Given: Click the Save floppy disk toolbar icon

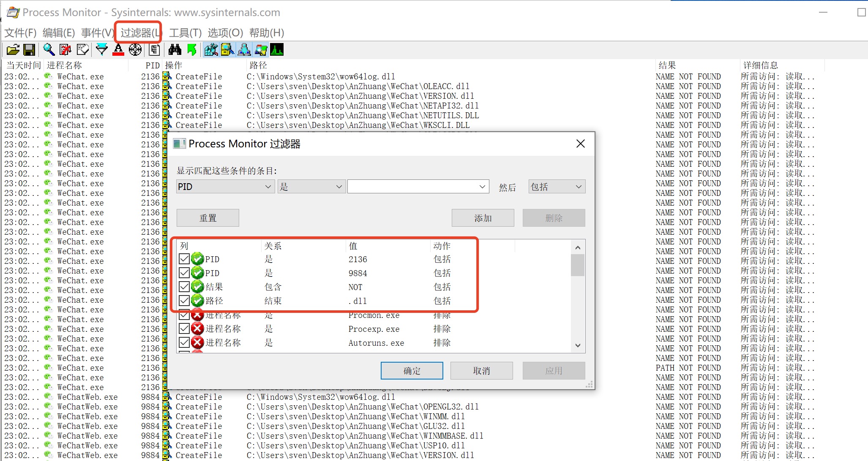Looking at the screenshot, I should click(29, 50).
